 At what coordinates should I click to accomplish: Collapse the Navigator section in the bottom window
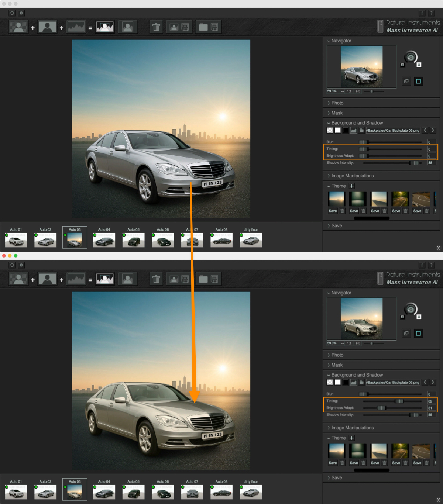pos(341,293)
